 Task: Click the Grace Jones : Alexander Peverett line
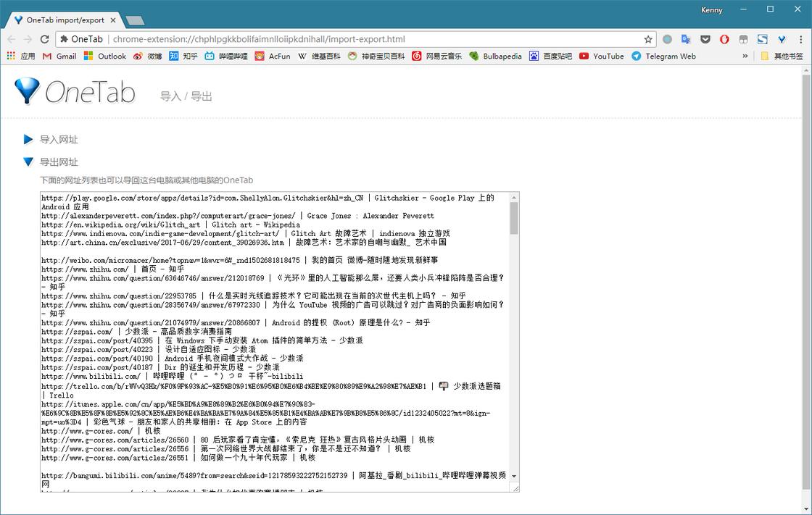point(238,216)
